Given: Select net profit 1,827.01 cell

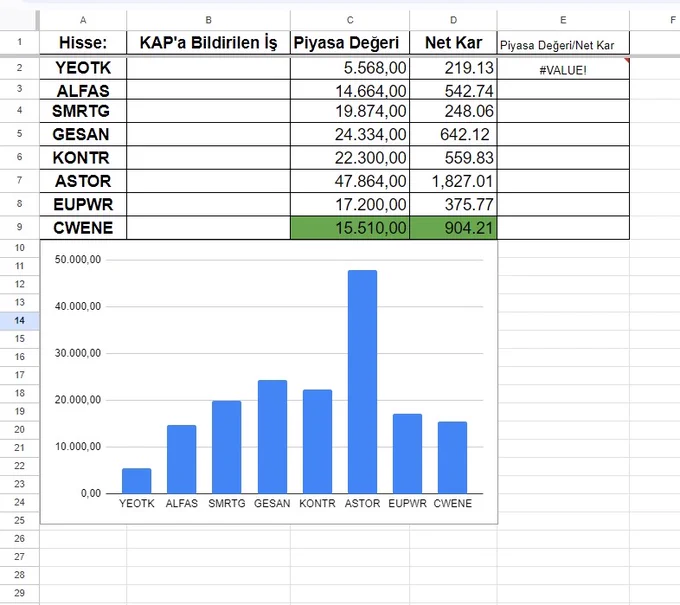Looking at the screenshot, I should 453,181.
